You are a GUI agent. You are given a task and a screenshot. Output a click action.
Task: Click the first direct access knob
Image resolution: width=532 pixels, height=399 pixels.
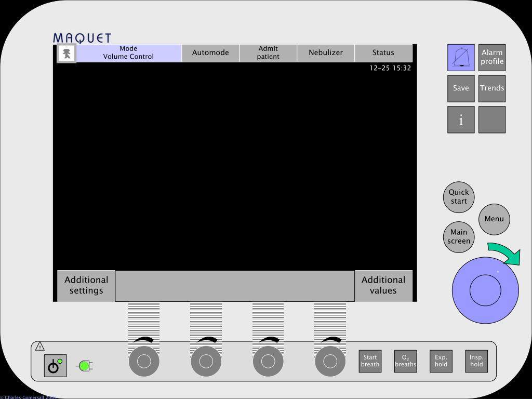144,362
